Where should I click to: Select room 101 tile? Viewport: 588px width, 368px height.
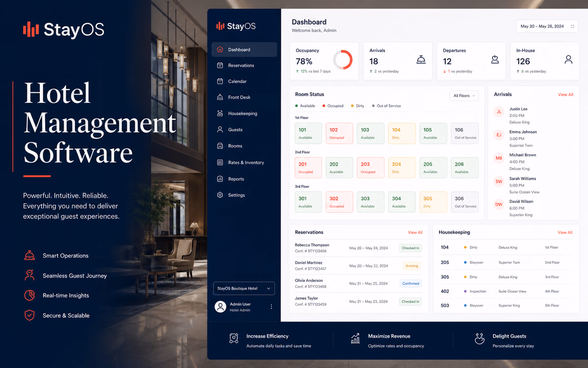308,133
